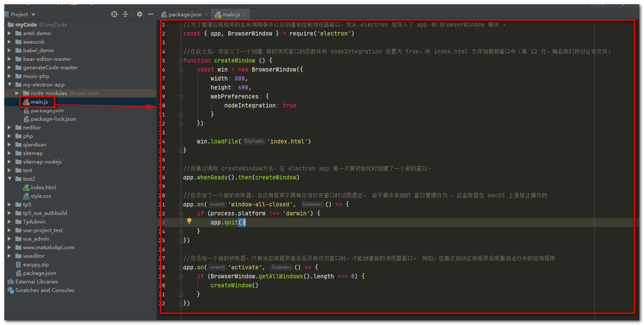Click the easypy.zip archive icon

pyautogui.click(x=18, y=265)
